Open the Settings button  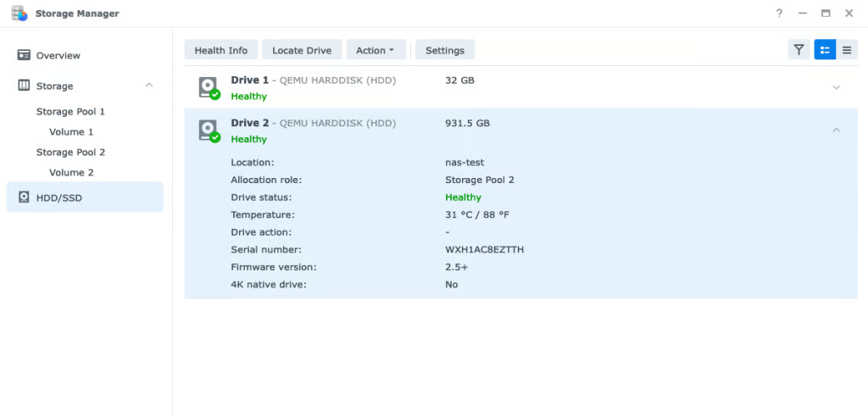[x=444, y=50]
